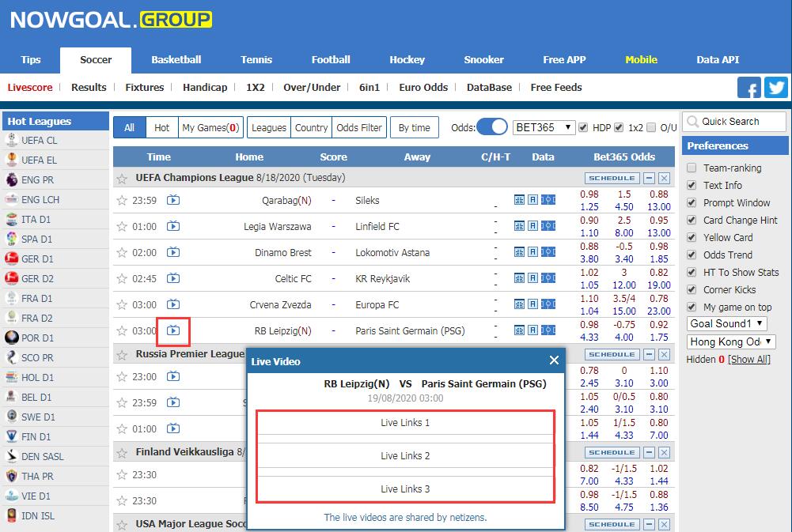The width and height of the screenshot is (792, 532).
Task: Show My Games list
Action: point(210,128)
